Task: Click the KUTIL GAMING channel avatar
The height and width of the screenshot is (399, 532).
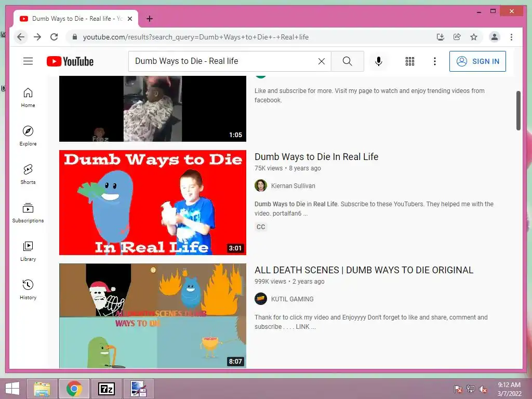Action: click(261, 299)
